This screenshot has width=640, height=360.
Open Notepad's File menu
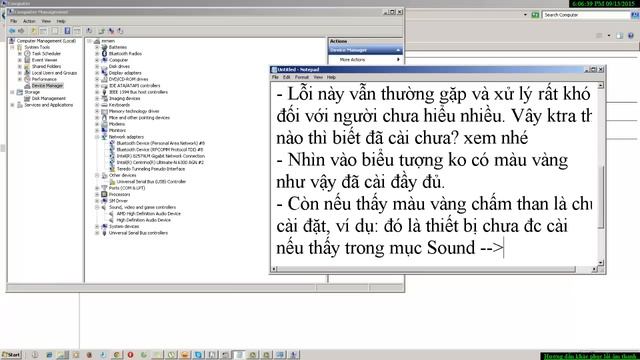pyautogui.click(x=275, y=77)
